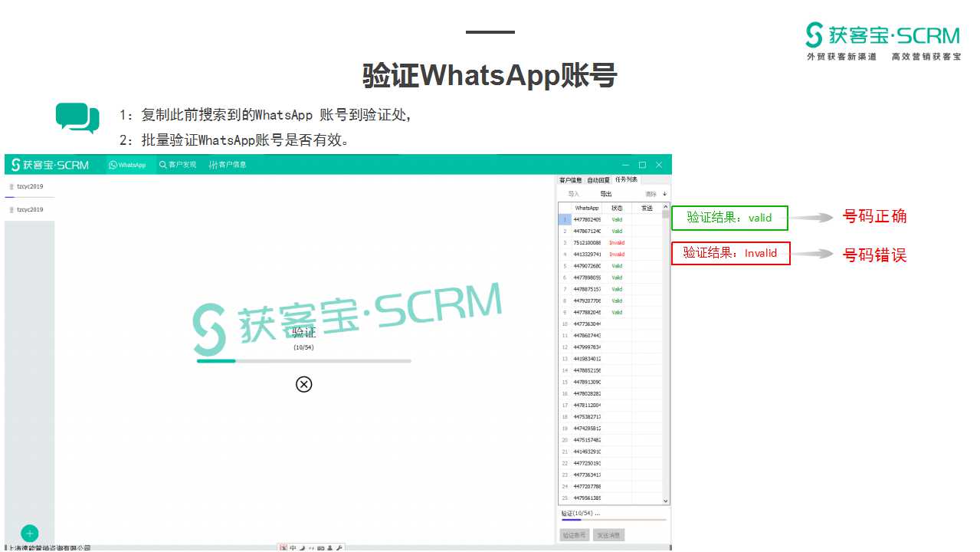The width and height of the screenshot is (980, 552).
Task: Click the 获客宝·SCRM logo in the app header
Action: coord(50,165)
